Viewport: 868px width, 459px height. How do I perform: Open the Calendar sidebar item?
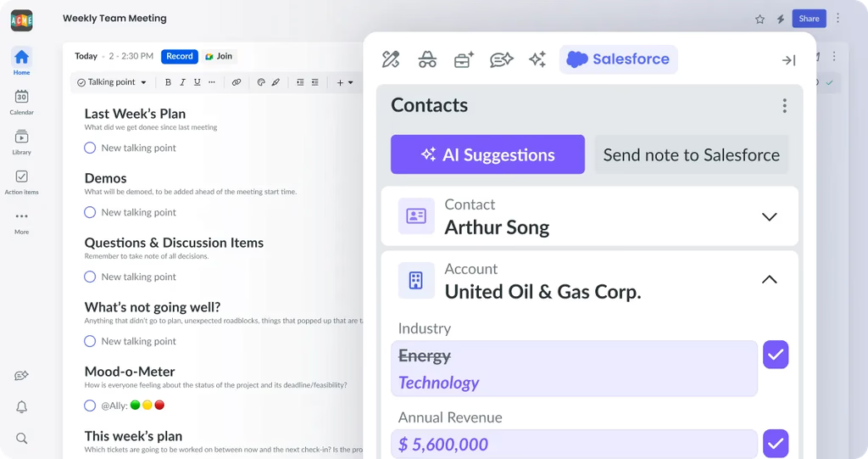pos(21,102)
